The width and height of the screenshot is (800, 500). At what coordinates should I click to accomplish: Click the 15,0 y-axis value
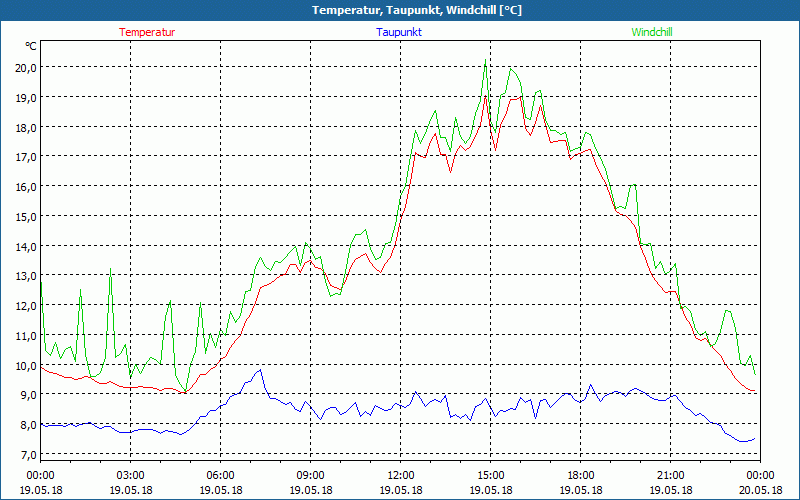tap(26, 216)
